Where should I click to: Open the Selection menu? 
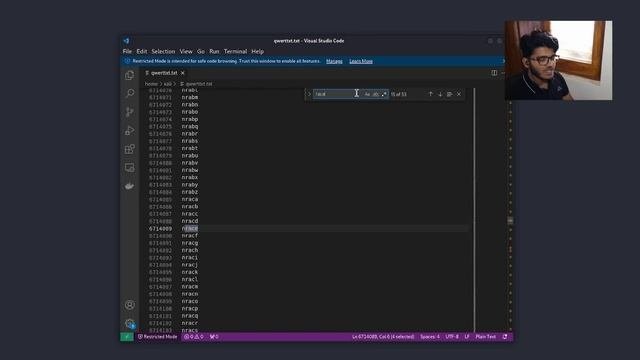pyautogui.click(x=163, y=51)
